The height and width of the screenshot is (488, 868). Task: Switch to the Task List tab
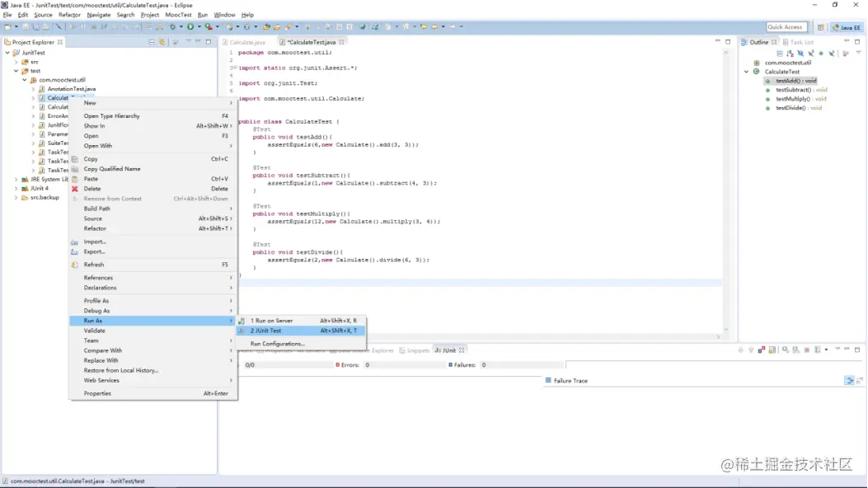tap(798, 42)
